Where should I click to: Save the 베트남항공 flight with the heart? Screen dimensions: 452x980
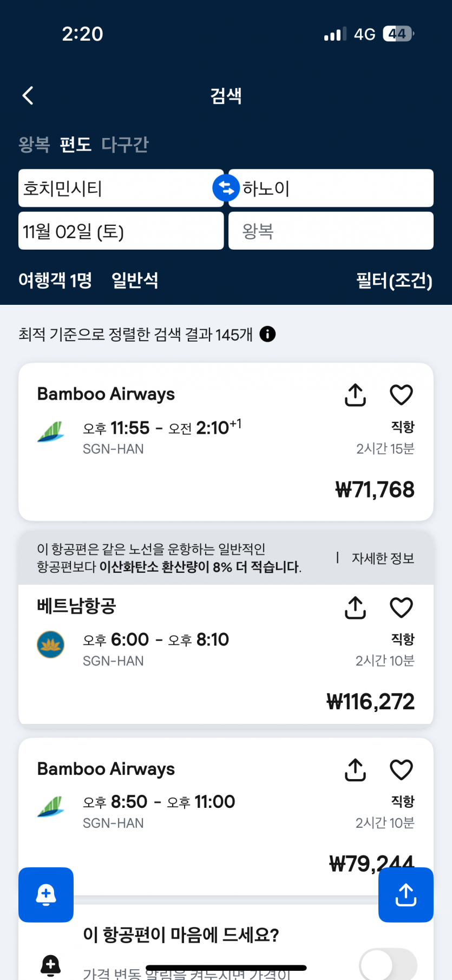(401, 607)
